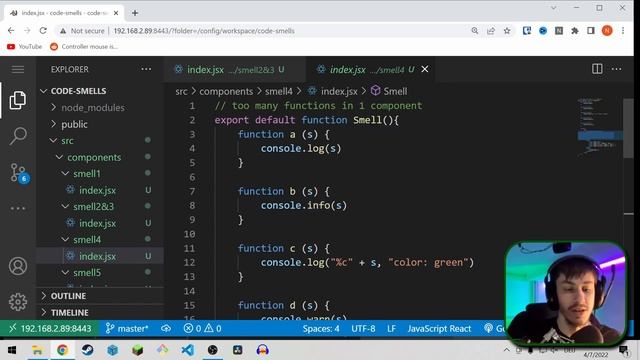The width and height of the screenshot is (640, 360).
Task: Change end of line sequence LF
Action: [391, 329]
